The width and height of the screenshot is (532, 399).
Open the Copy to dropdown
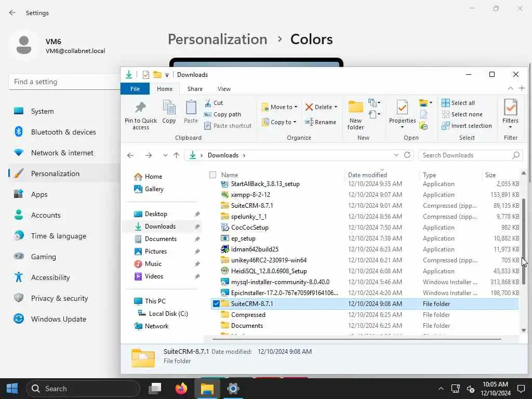click(279, 122)
